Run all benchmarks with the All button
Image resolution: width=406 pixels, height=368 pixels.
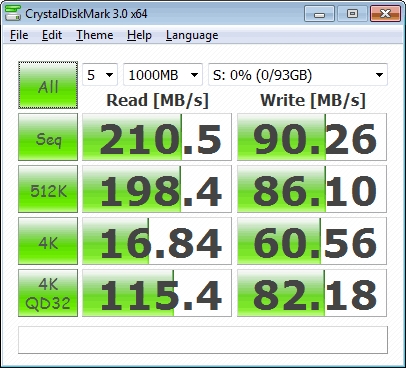pyautogui.click(x=48, y=85)
